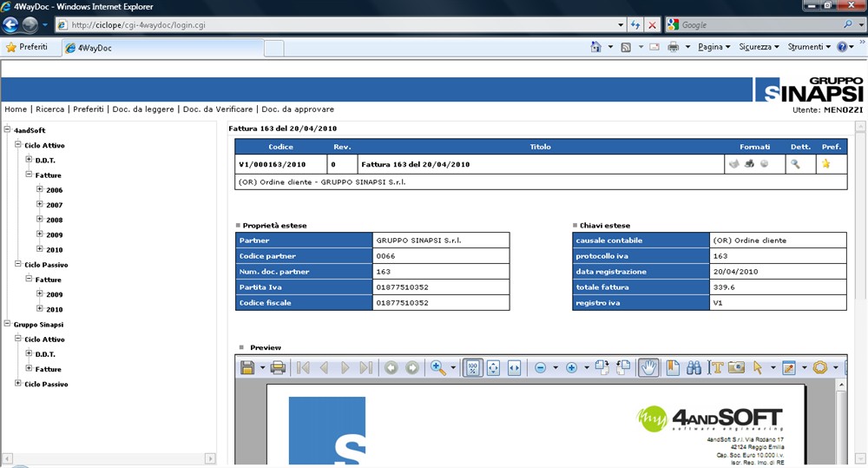
Task: Select the arrow pointer tool in the preview
Action: [758, 368]
